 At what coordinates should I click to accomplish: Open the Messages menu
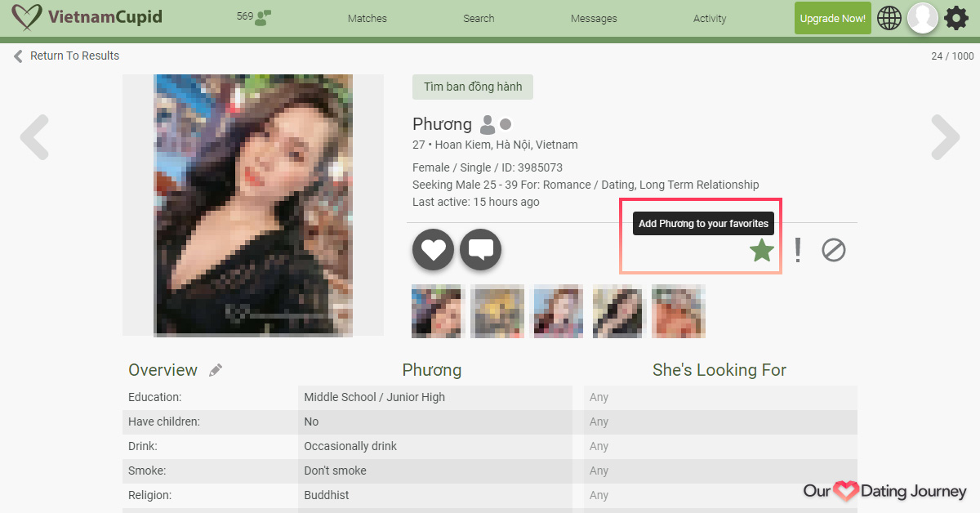(x=594, y=18)
